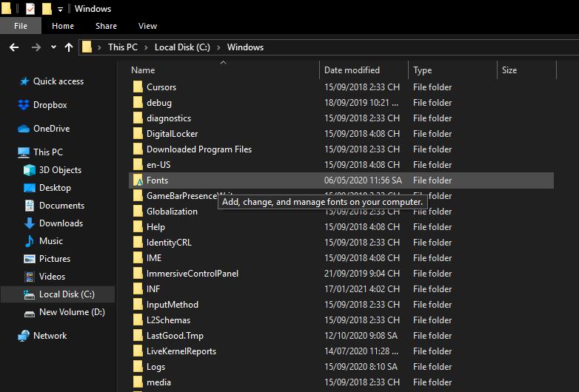Select This PC in the navigation pane

coord(48,152)
